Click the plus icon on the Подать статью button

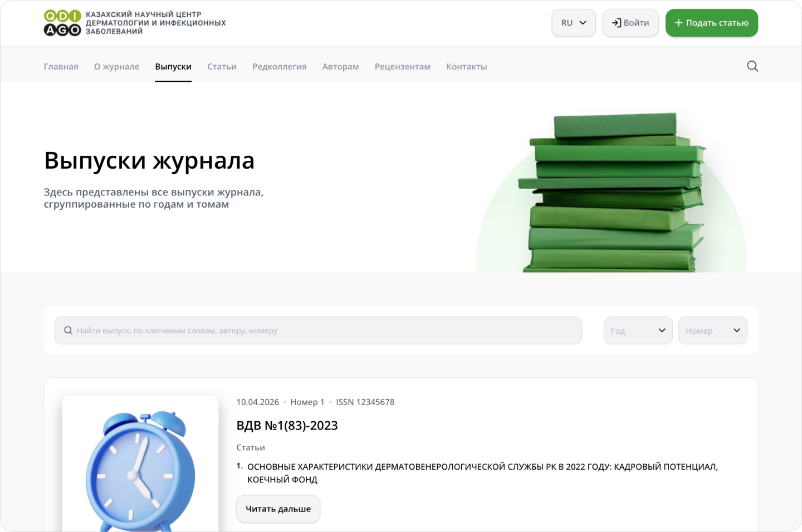click(678, 23)
